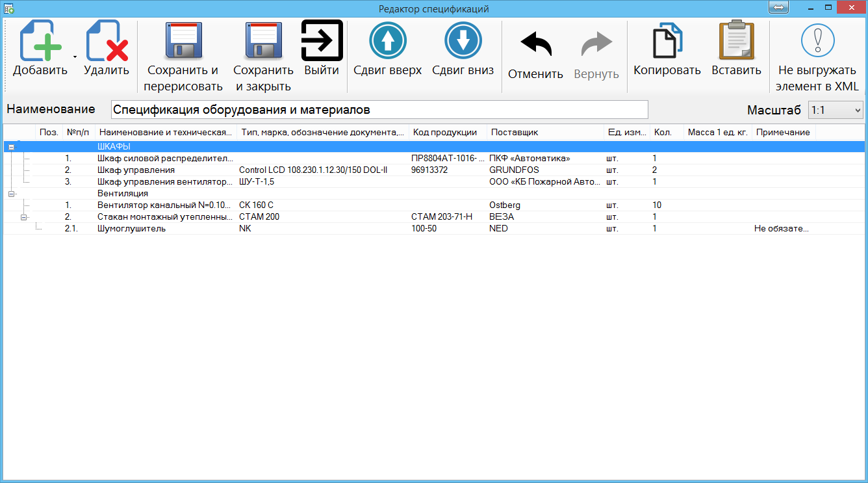Select Шкаф управления вентилятором row
Screen dimensions: 868x483
[434, 182]
